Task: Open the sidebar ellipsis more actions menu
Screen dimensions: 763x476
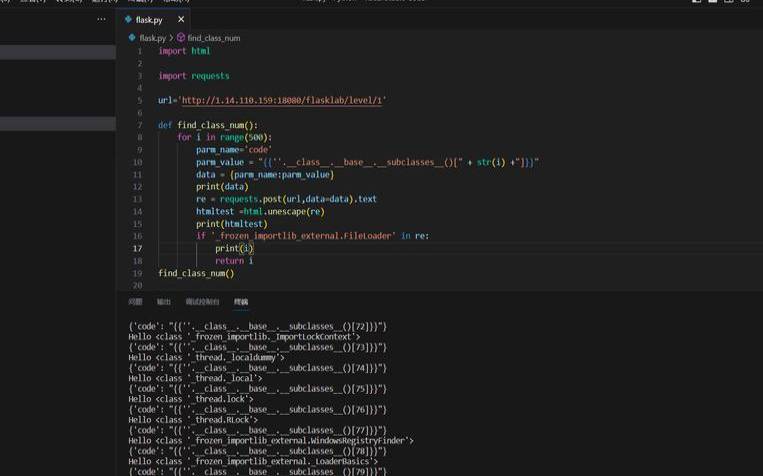Action: (x=101, y=19)
